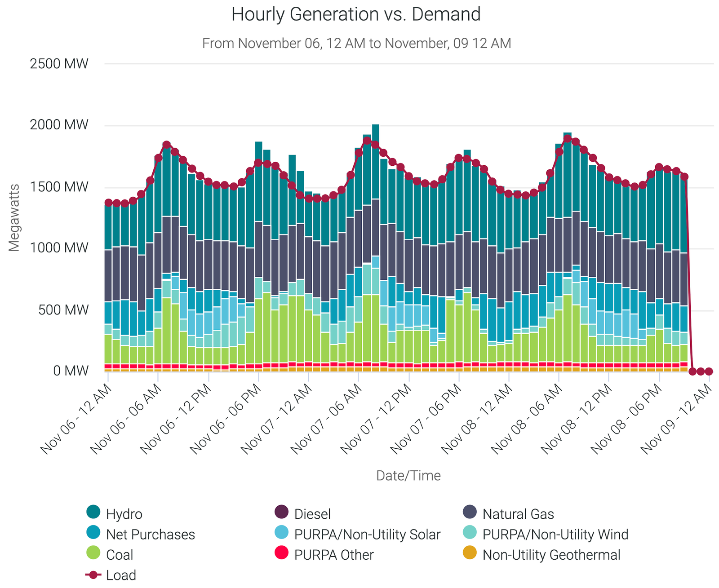Click the Date/Time x-axis title
Screen dimensions: 719x588
[408, 476]
